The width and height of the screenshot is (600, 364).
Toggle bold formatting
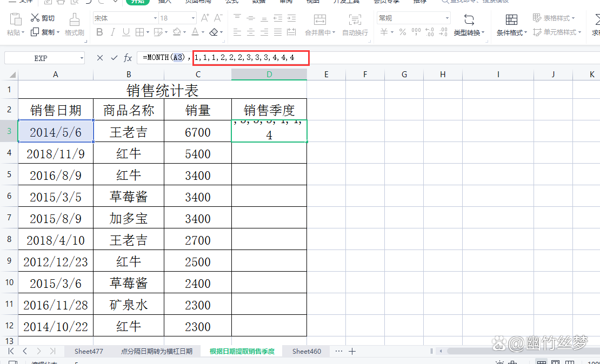tap(99, 32)
